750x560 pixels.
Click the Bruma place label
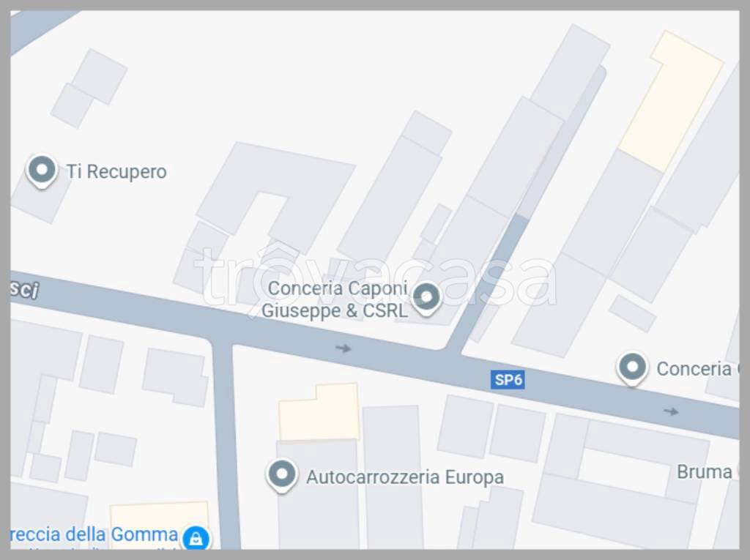click(x=705, y=472)
